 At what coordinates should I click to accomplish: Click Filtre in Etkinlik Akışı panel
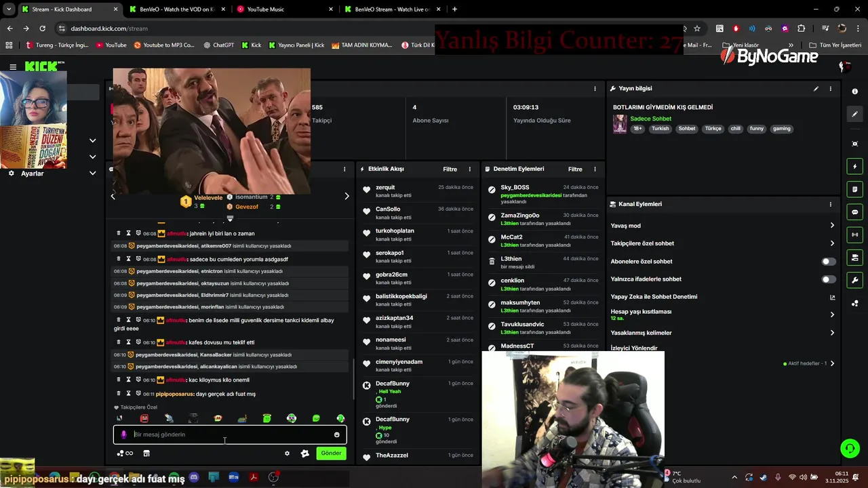tap(450, 169)
